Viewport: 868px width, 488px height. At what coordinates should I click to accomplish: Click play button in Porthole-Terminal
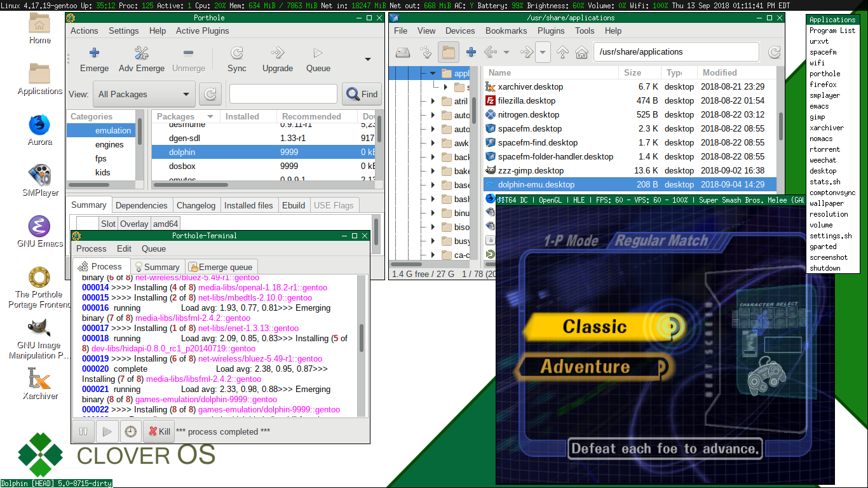[107, 431]
